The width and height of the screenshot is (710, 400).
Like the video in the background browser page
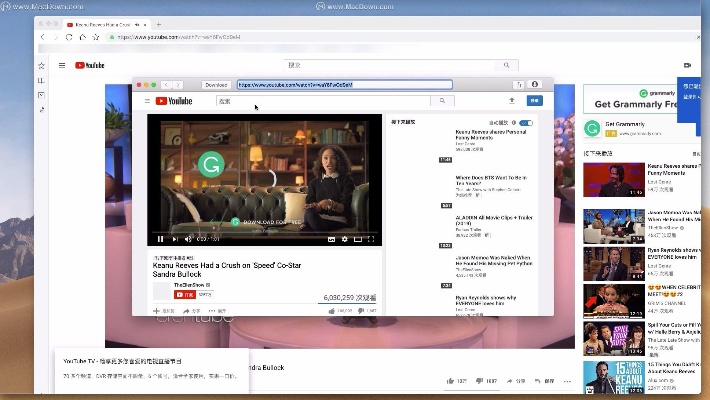(450, 381)
